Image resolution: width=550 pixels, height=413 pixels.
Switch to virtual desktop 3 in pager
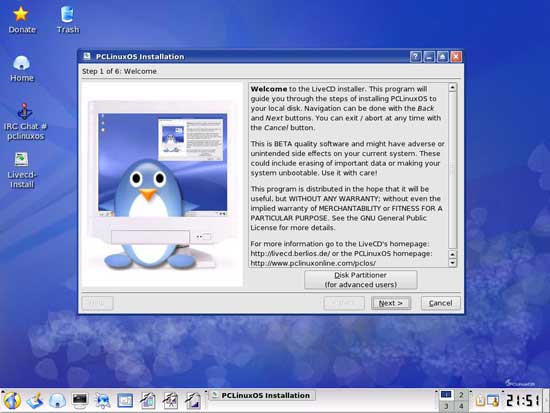(446, 406)
